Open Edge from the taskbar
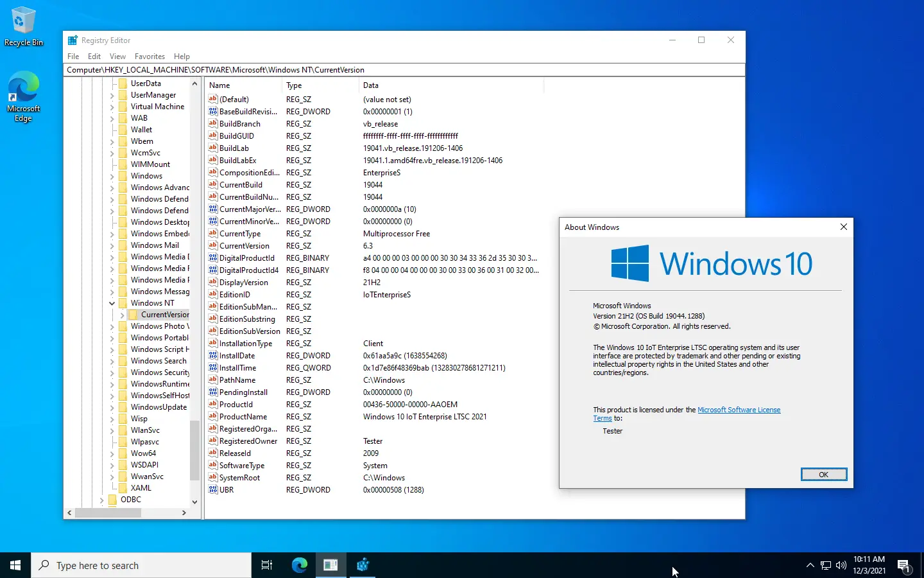Viewport: 924px width, 578px height. click(x=299, y=565)
